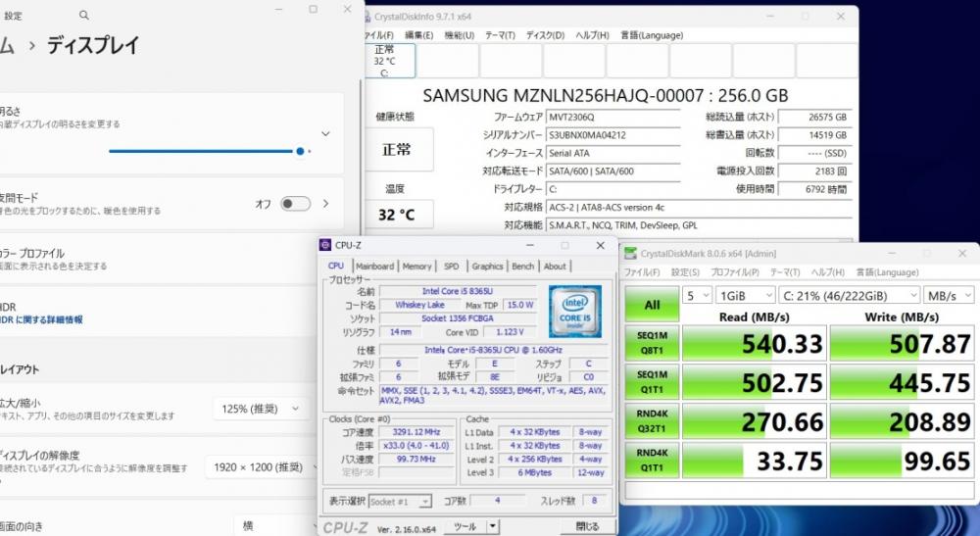Screen dimensions: 980x536
Task: Click the ディスプレイ breadcrumb heading
Action: tap(93, 46)
